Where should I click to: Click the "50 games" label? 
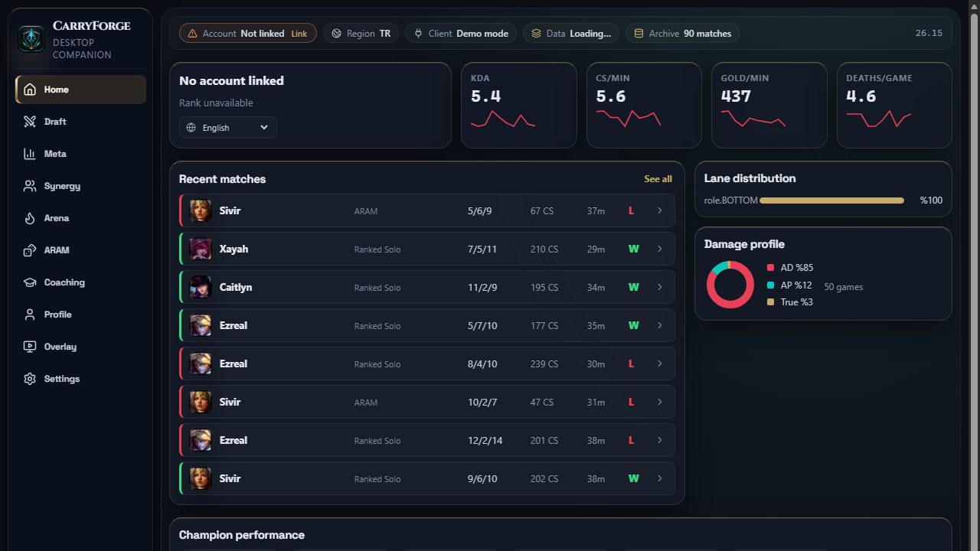coord(844,287)
